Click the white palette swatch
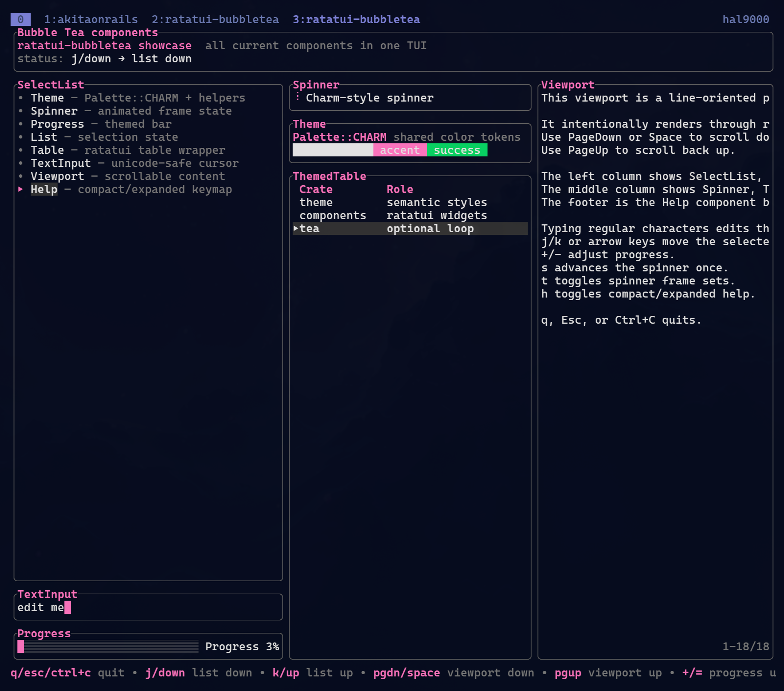 pos(333,150)
